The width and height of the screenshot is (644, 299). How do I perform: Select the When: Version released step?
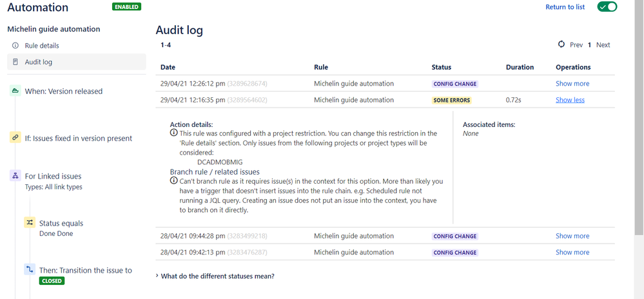64,91
